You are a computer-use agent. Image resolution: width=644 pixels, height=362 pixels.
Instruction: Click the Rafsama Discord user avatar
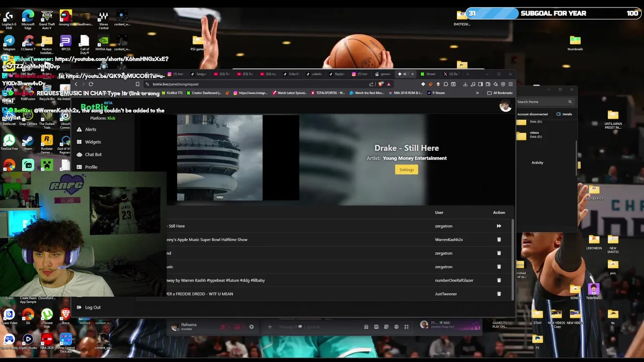(x=175, y=327)
